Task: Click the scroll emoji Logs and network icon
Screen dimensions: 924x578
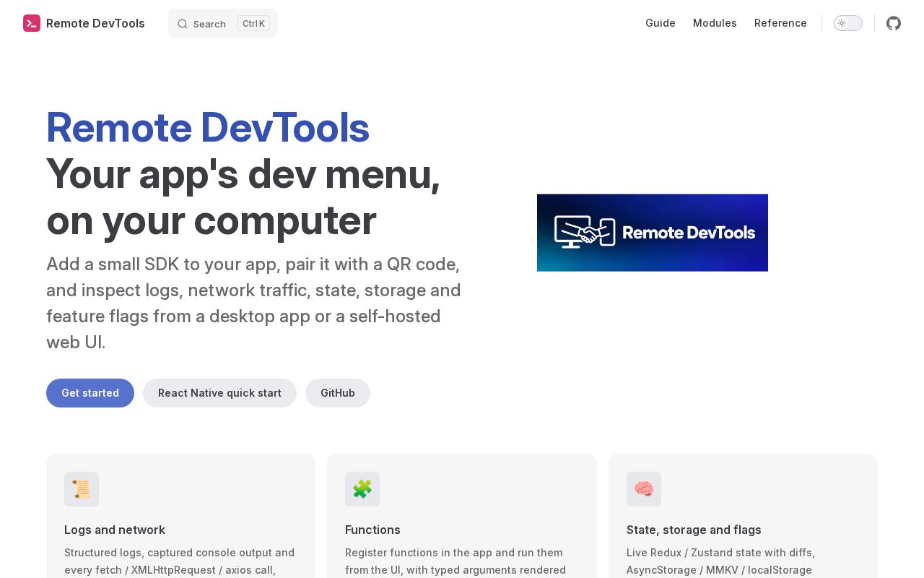Action: tap(82, 489)
